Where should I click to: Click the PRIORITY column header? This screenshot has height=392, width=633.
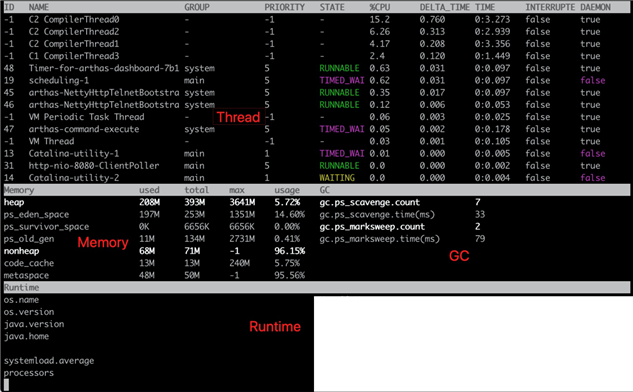coord(284,7)
